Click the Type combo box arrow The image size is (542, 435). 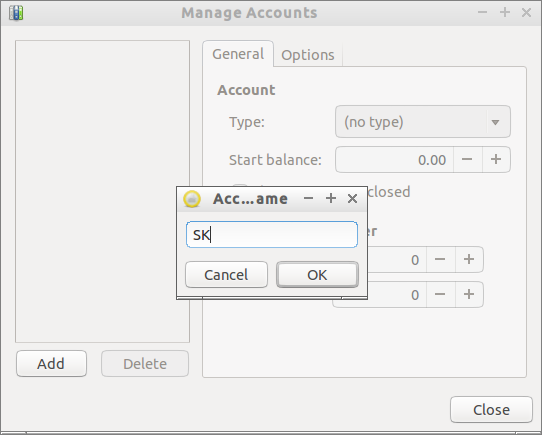(495, 122)
